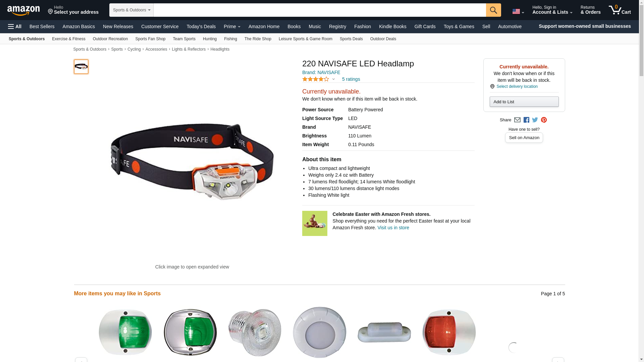Screen dimensions: 644x362
Task: Open the country flag language selector
Action: [x=518, y=11]
